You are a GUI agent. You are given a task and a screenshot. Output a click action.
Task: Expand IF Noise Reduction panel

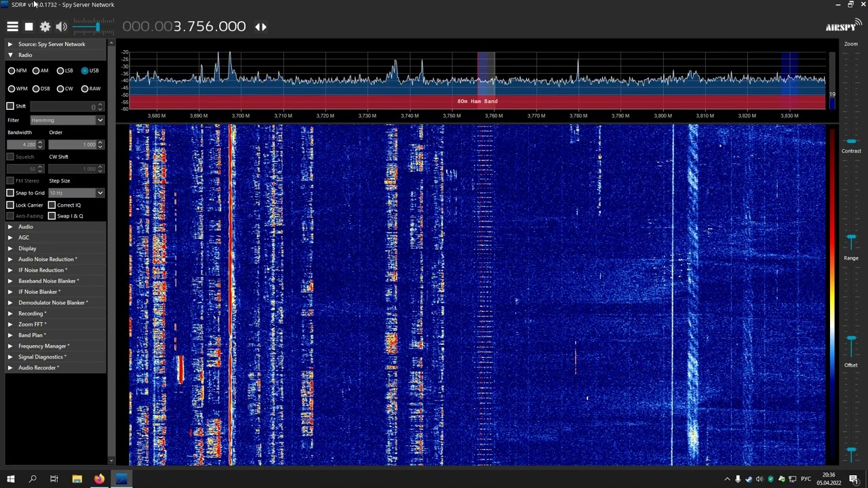click(x=56, y=270)
